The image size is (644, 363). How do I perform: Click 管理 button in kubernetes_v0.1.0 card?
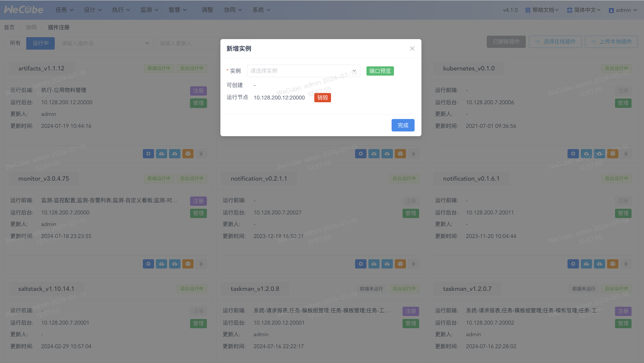(623, 103)
